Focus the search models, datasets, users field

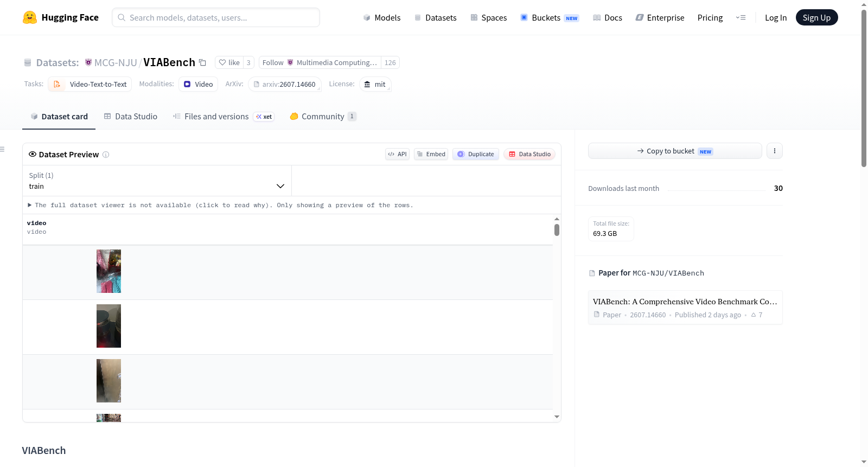[216, 17]
